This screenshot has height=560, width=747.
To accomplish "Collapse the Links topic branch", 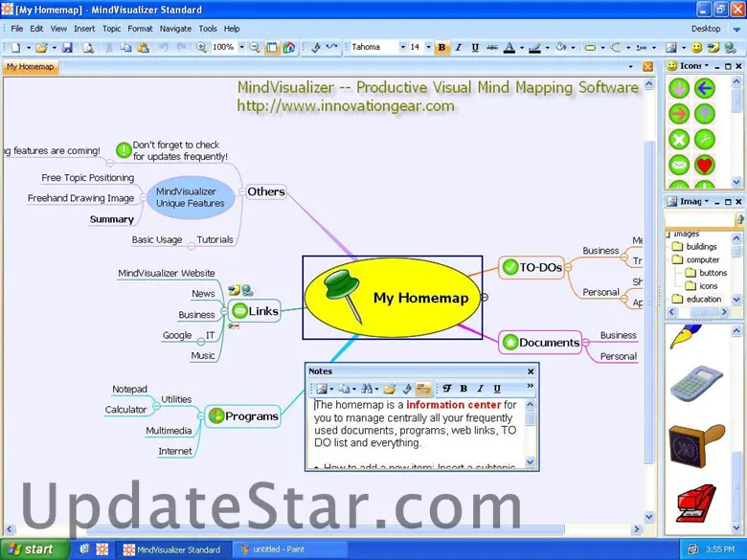I will tap(224, 311).
